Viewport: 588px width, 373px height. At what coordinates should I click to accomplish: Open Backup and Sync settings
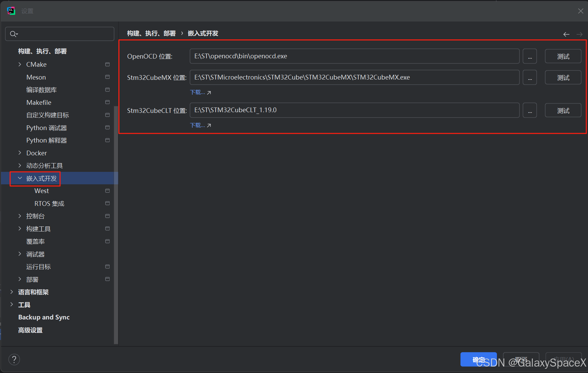44,317
